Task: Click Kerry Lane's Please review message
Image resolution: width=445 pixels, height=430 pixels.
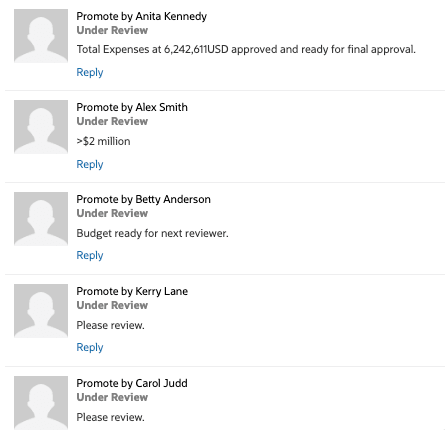Action: tap(110, 325)
